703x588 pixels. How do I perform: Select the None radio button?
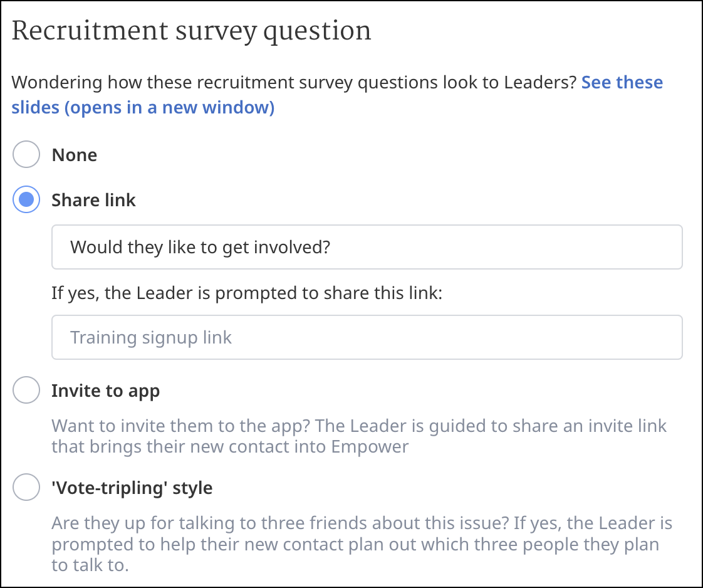click(x=26, y=155)
